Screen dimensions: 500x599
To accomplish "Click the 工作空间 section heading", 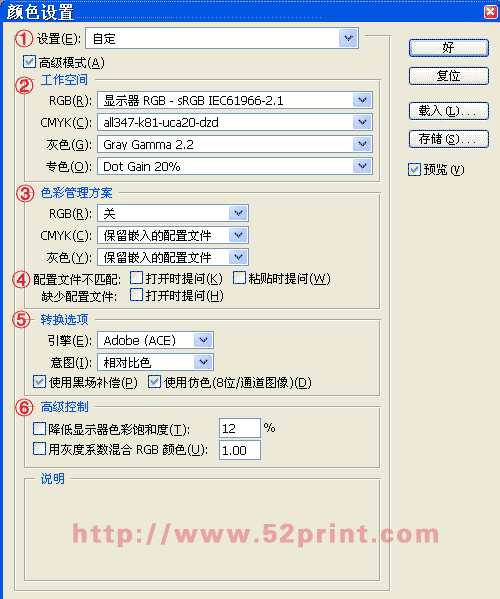I will click(x=64, y=80).
